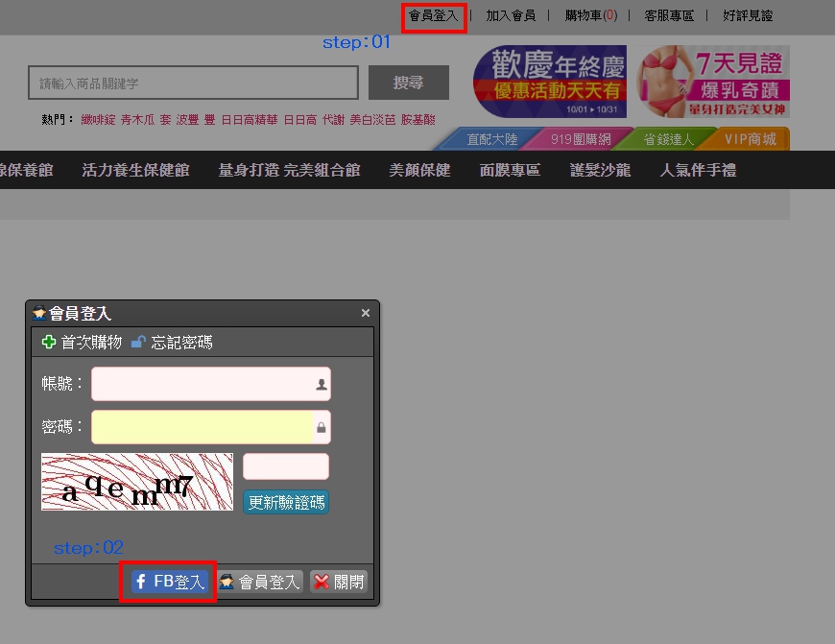The height and width of the screenshot is (644, 835).
Task: Open the 歡慶年終慶 promotion banner
Action: pos(549,82)
